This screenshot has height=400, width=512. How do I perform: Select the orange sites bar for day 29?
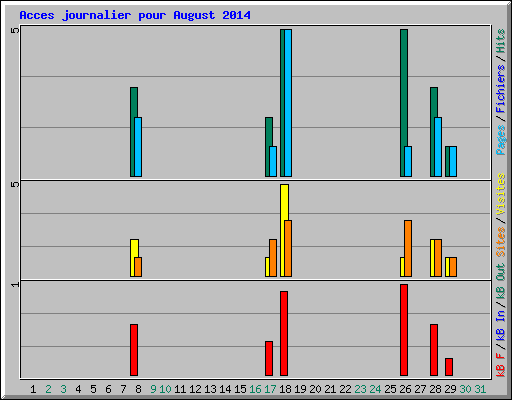click(453, 267)
